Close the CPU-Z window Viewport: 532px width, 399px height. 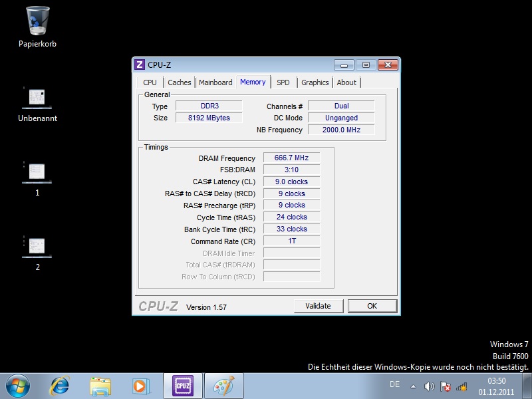pos(388,65)
